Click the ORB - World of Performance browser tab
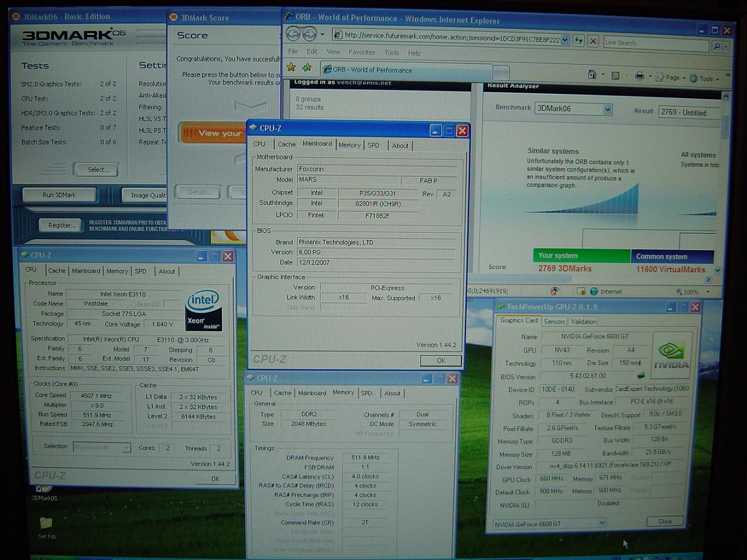Screen dimensions: 747x560 coord(405,70)
